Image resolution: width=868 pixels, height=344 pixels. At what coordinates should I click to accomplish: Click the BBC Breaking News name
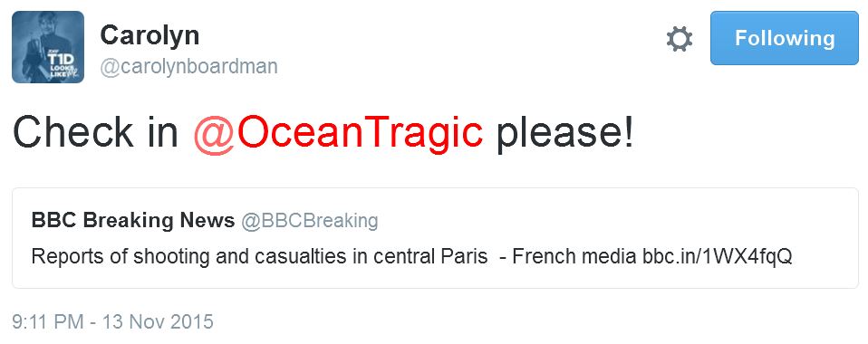pyautogui.click(x=133, y=220)
